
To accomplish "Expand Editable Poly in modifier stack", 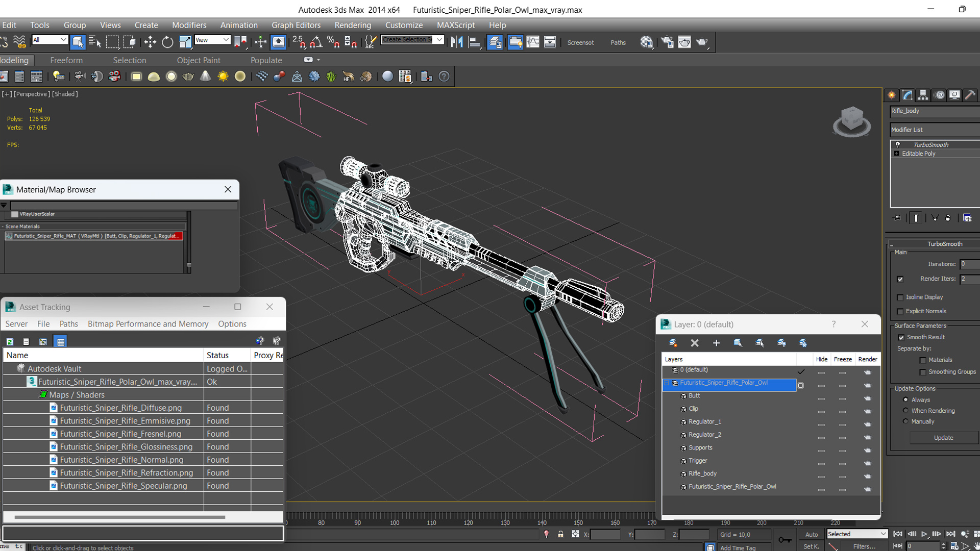I will click(x=896, y=154).
